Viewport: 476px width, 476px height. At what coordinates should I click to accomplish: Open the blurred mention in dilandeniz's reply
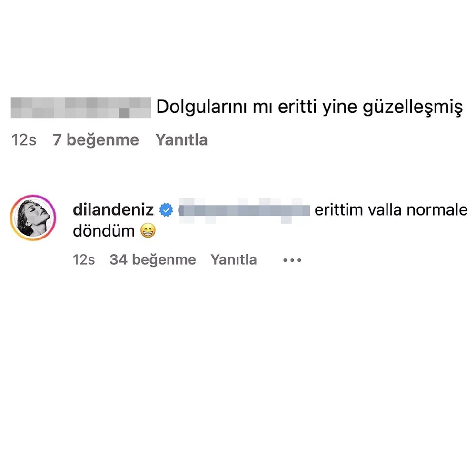coord(244,210)
